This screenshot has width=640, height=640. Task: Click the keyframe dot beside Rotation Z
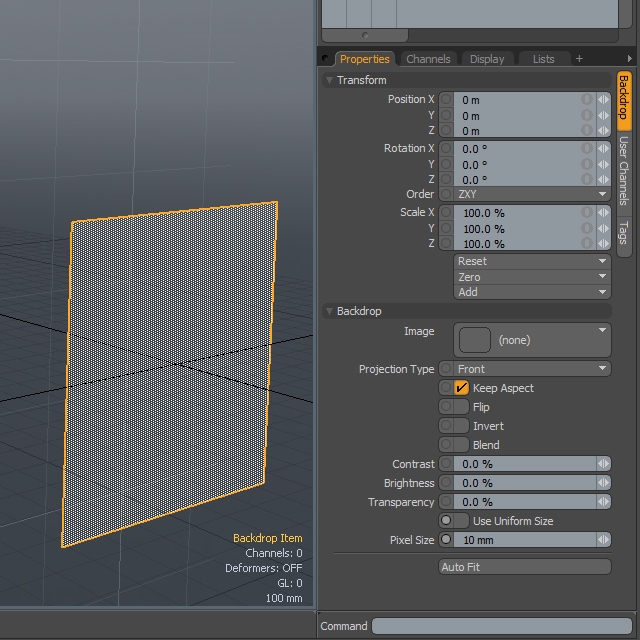(446, 179)
